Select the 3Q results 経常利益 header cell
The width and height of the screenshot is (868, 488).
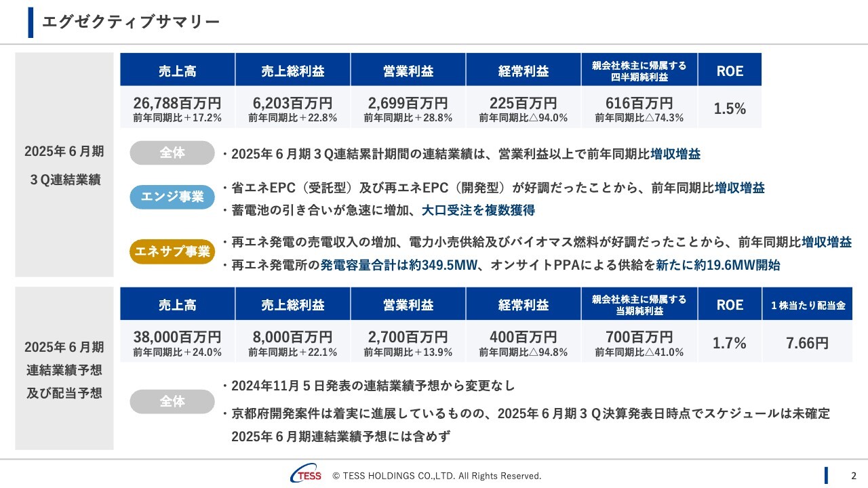(x=524, y=70)
